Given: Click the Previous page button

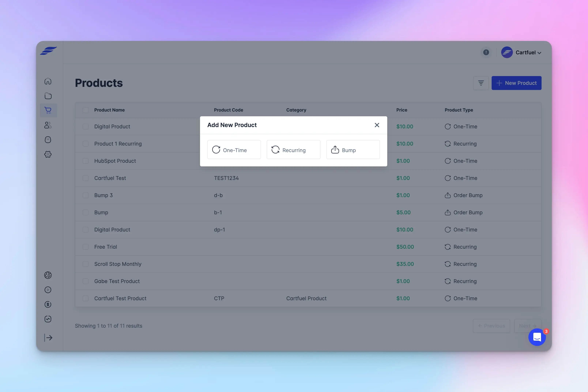Looking at the screenshot, I should click(x=491, y=326).
